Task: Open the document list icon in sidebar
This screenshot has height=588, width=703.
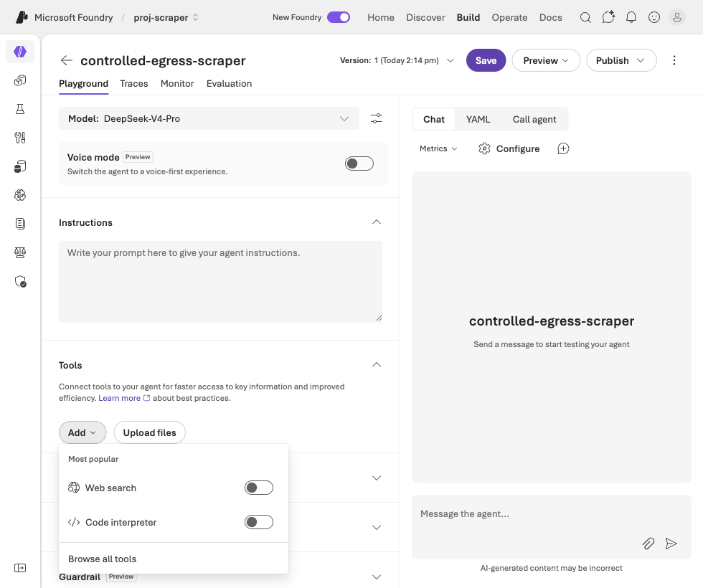Action: [20, 224]
